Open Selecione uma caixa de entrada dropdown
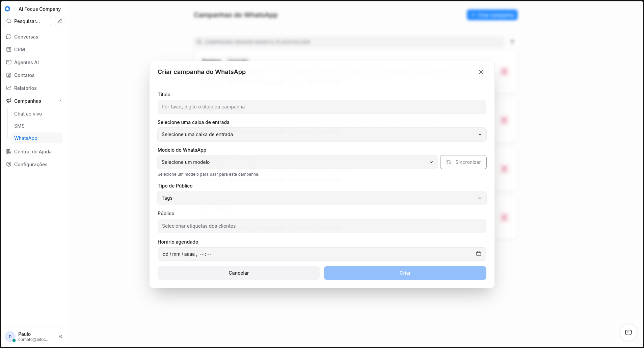 (x=322, y=134)
